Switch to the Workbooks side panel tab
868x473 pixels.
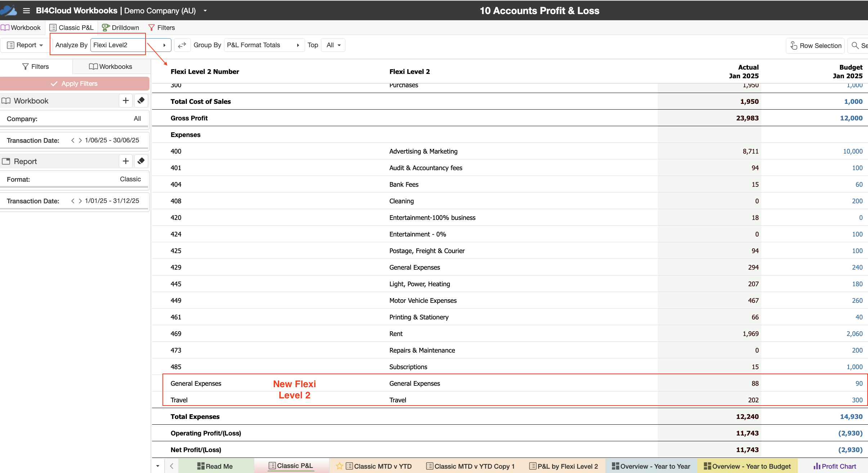(x=111, y=67)
